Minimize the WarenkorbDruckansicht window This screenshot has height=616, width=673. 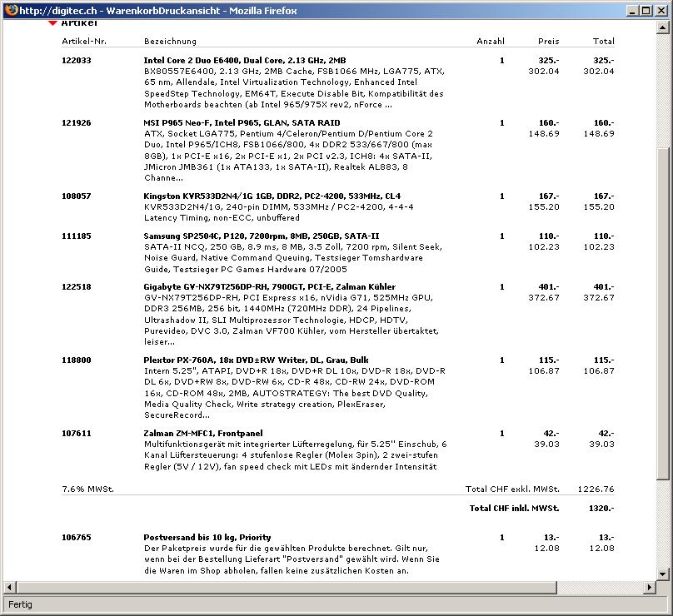(x=630, y=10)
